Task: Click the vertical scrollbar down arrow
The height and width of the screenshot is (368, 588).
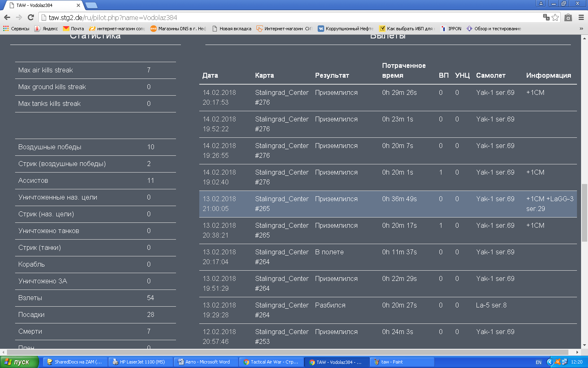Action: [x=584, y=345]
